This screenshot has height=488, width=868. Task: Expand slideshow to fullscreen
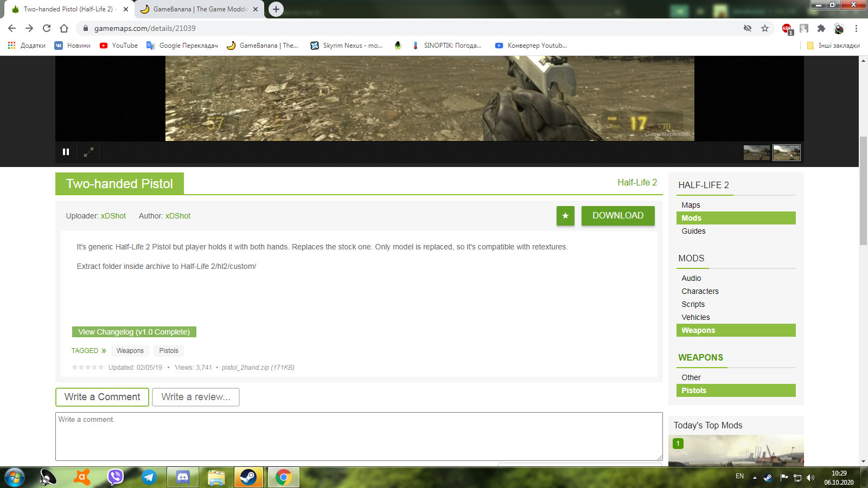pos(88,152)
